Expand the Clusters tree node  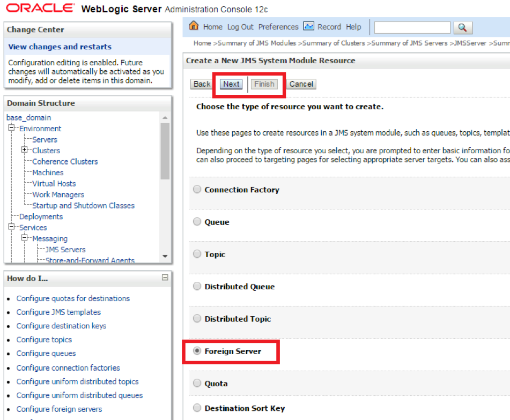point(25,151)
